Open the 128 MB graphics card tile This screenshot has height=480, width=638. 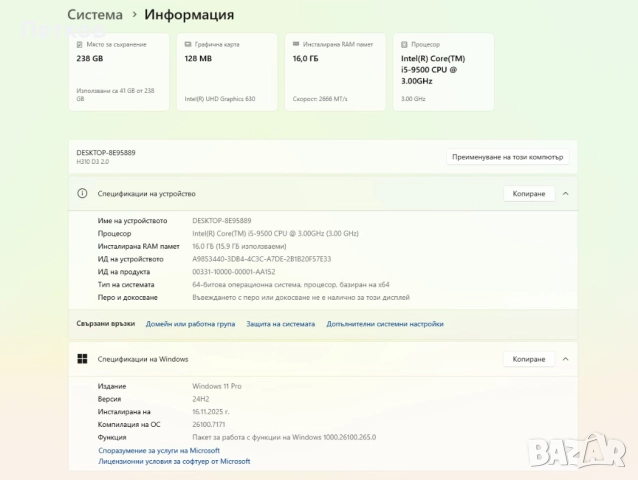[x=227, y=72]
